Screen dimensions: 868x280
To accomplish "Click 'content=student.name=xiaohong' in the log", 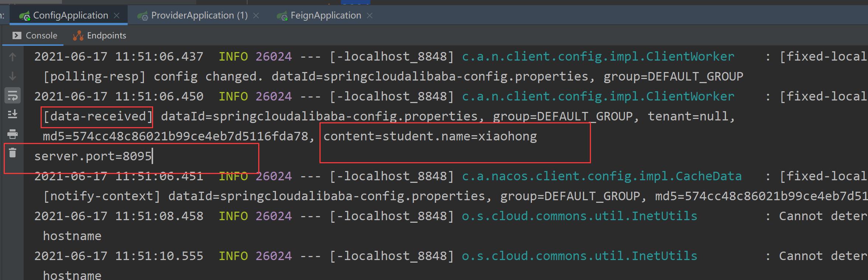I will click(x=430, y=136).
